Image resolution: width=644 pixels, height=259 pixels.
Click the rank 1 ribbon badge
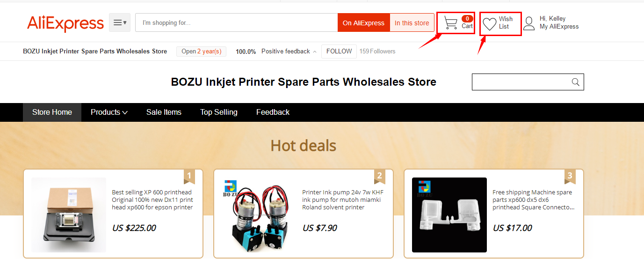[189, 176]
